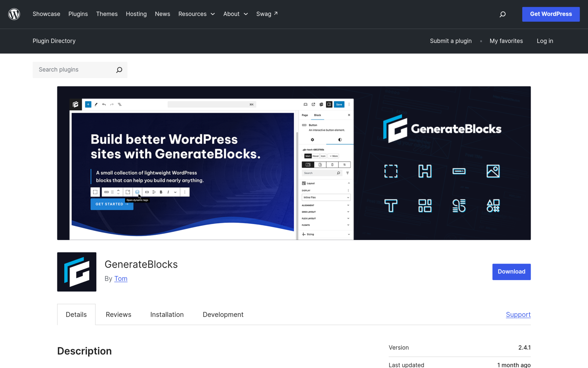Expand the Resources dropdown chevron
Image resolution: width=588 pixels, height=368 pixels.
coord(213,14)
